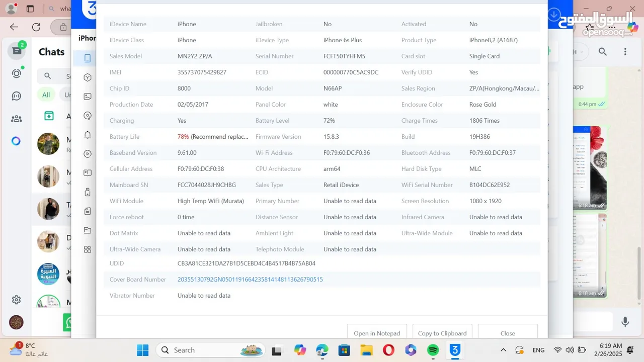Image resolution: width=644 pixels, height=362 pixels.
Task: Click Mainboard SN FCC7044028JH9CHBG
Action: tap(207, 185)
